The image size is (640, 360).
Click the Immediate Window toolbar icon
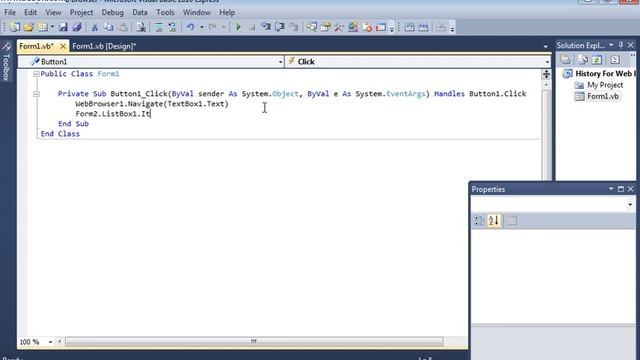(381, 27)
